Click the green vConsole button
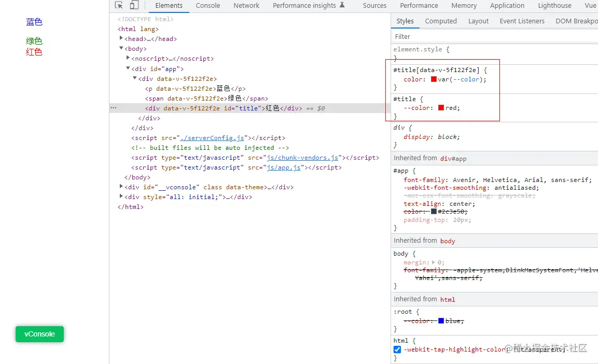The width and height of the screenshot is (598, 364). pos(39,334)
